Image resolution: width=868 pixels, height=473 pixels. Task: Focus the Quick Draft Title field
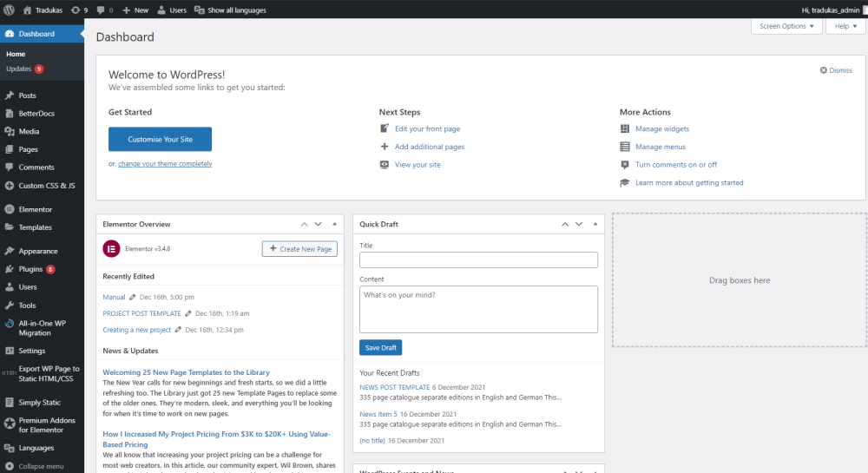click(478, 260)
